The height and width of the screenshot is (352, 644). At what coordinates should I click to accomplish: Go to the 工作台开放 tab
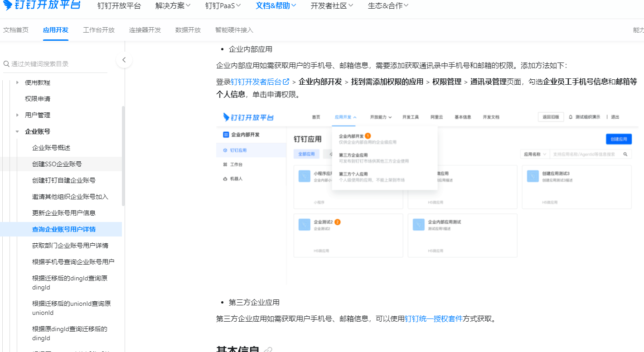pos(99,30)
